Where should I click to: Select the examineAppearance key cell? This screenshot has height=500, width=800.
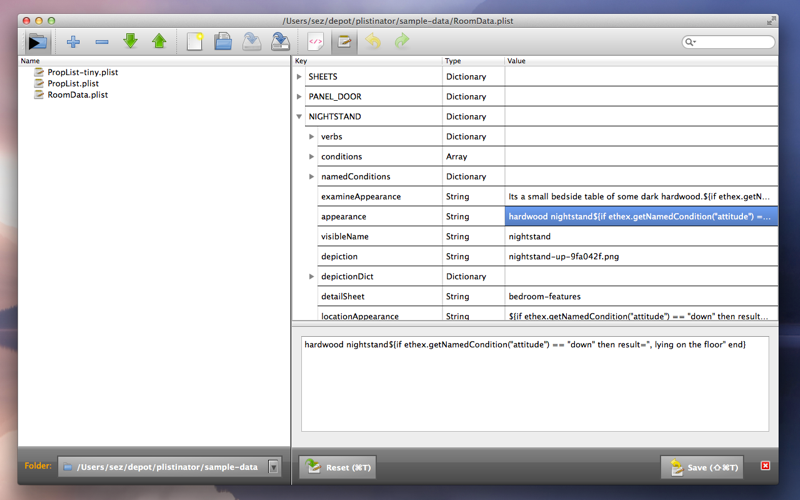[379, 196]
